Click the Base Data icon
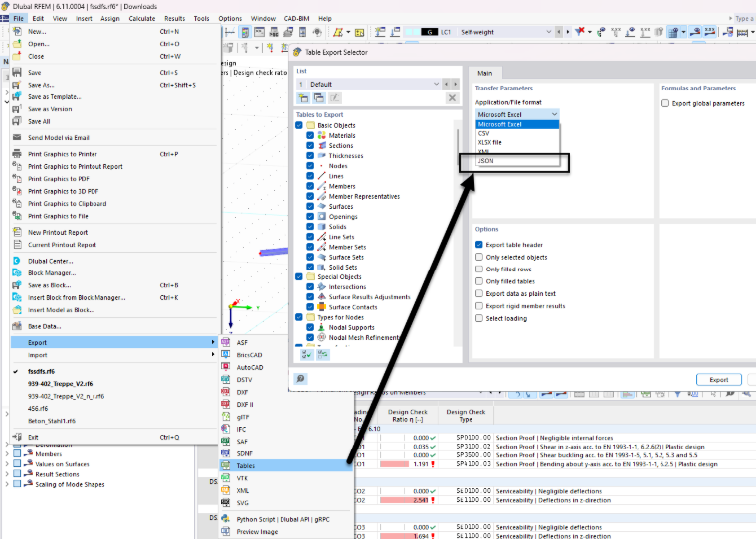Screen dimensions: 756x539 tap(17, 326)
